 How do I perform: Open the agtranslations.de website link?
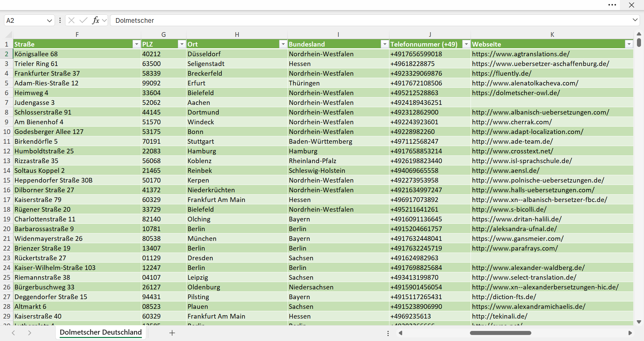tap(521, 54)
